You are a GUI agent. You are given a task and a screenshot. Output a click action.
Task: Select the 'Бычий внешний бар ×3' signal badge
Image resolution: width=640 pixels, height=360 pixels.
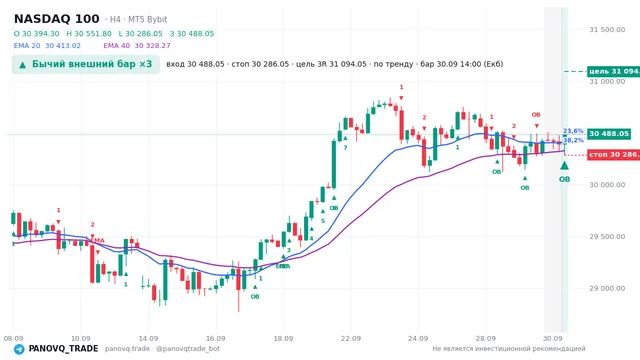(86, 64)
